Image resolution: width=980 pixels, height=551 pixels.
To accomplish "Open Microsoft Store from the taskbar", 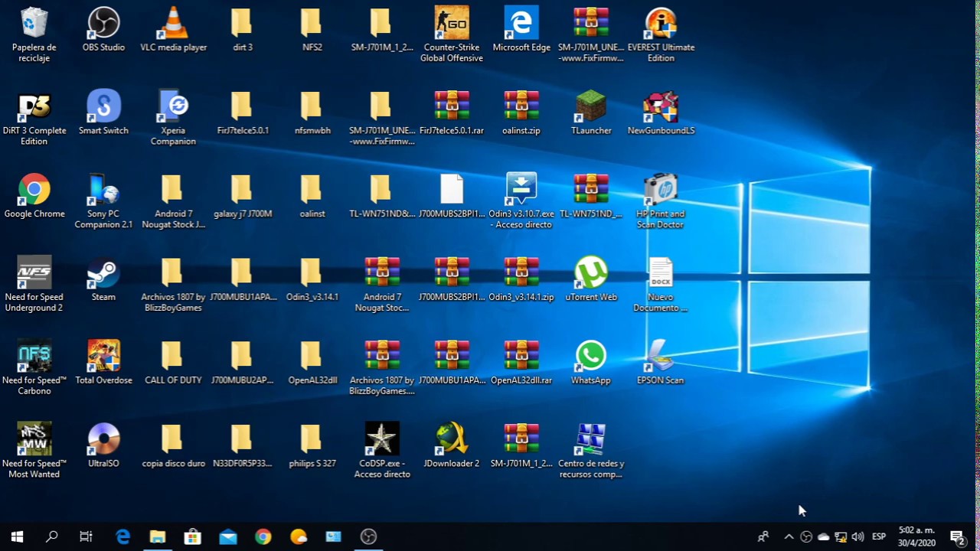I will (193, 536).
